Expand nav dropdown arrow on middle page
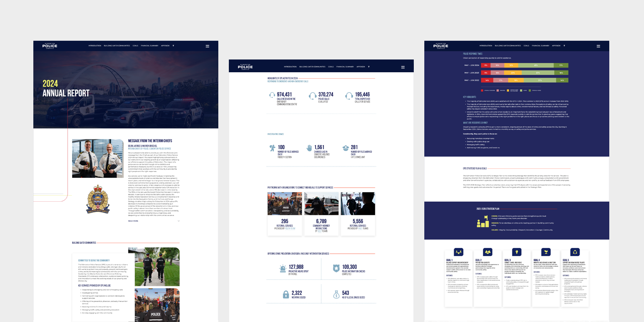This screenshot has width=644, height=322. tap(369, 67)
